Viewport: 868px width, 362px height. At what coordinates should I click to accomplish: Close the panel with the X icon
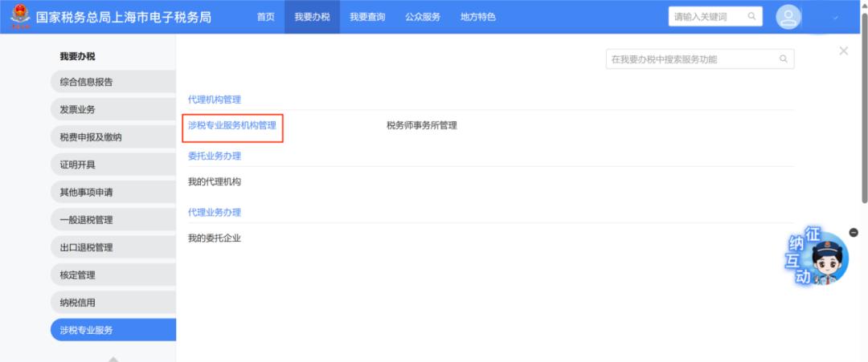843,51
